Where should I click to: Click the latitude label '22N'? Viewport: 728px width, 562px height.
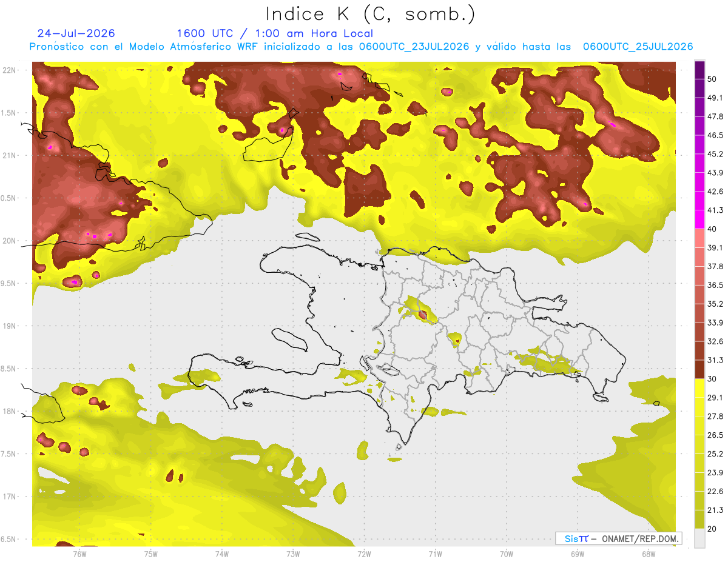pyautogui.click(x=9, y=70)
